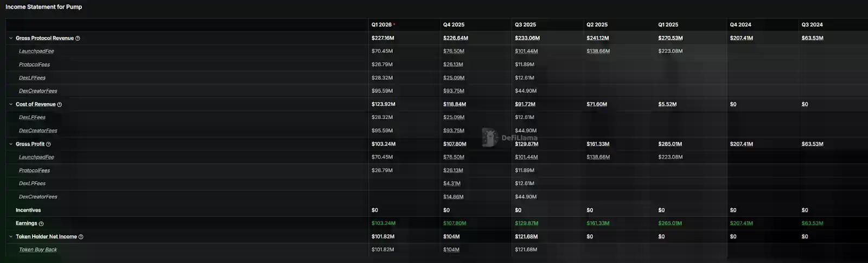Click info icon next to Cost of Revenue
The image size is (868, 263).
point(60,104)
